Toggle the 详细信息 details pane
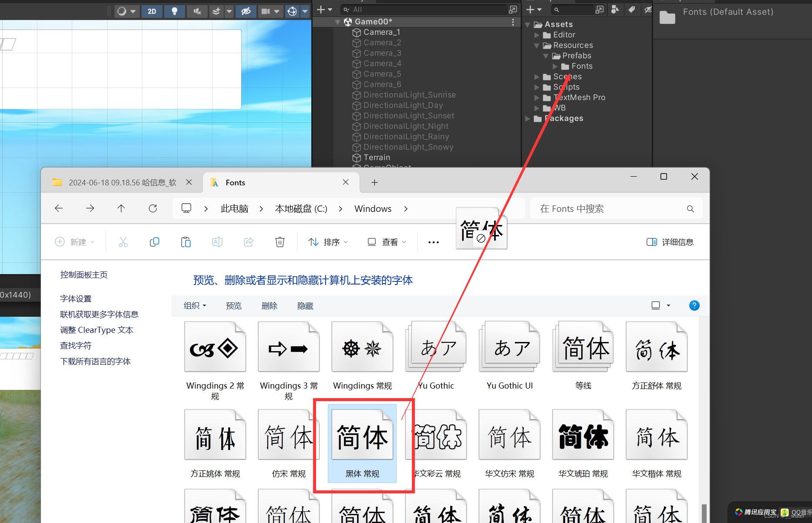This screenshot has width=812, height=523. pos(670,242)
